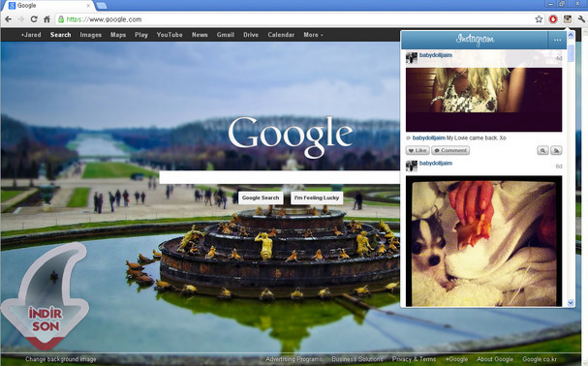Click the magnifier icon under first Instagram post
The height and width of the screenshot is (366, 588).
pos(542,150)
